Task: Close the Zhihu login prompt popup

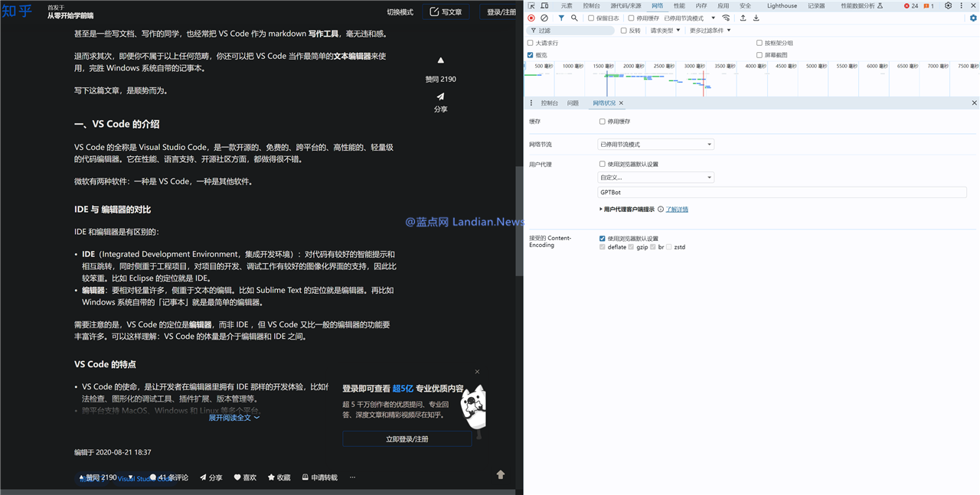Action: [477, 372]
